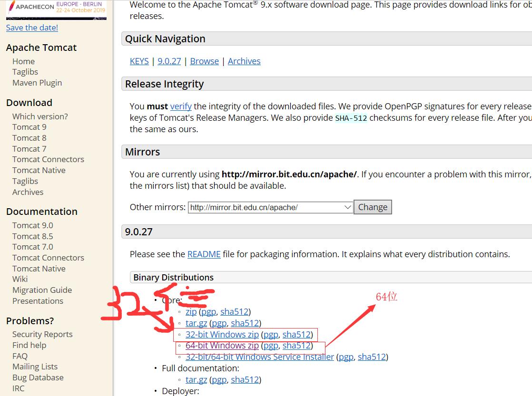532x396 pixels.
Task: Click KEYS in Quick Navigation
Action: [x=139, y=61]
